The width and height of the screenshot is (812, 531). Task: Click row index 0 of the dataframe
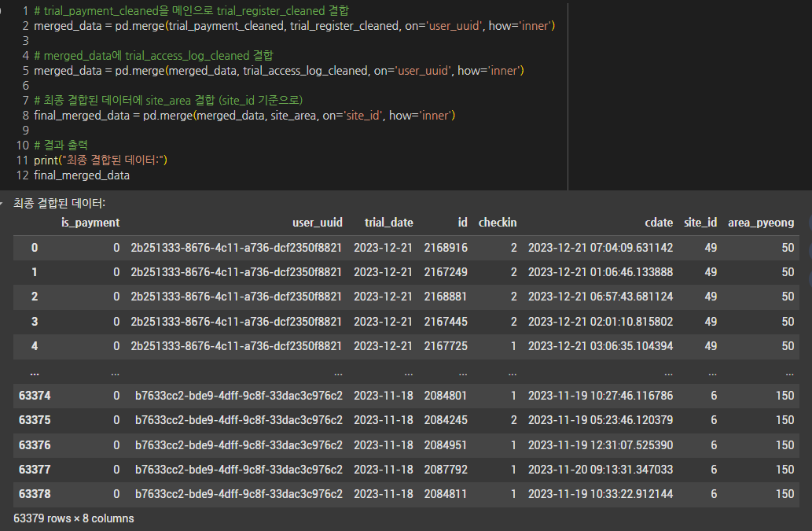[34, 248]
